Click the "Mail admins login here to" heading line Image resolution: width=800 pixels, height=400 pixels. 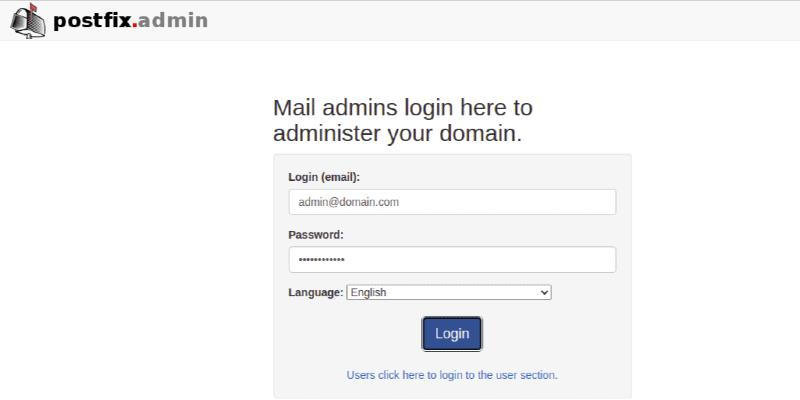[402, 108]
